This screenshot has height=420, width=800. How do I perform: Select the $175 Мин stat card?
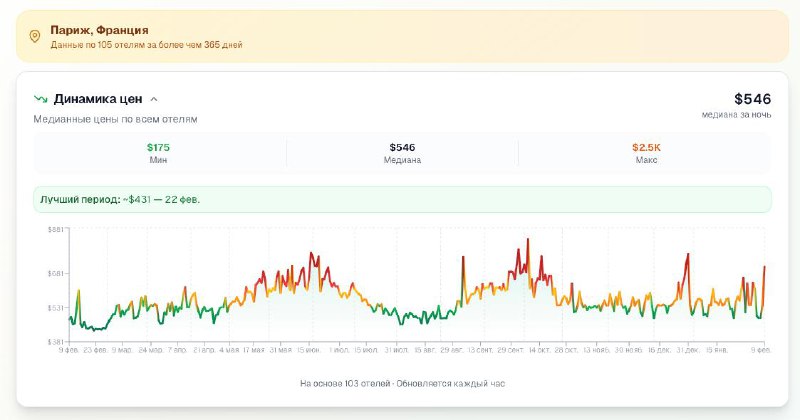[x=158, y=153]
